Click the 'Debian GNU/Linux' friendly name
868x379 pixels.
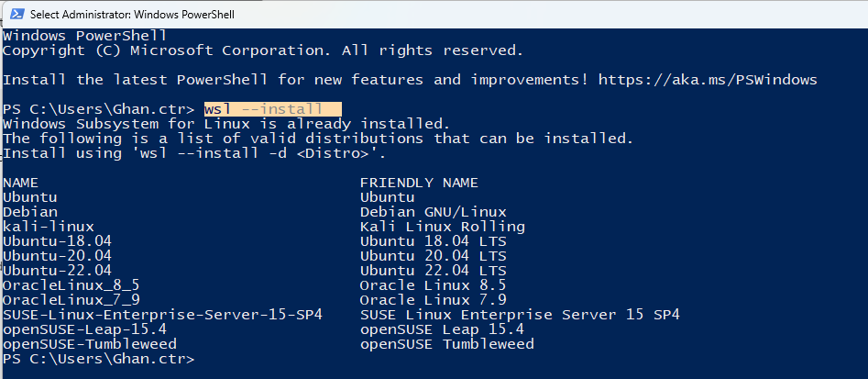[x=433, y=212]
